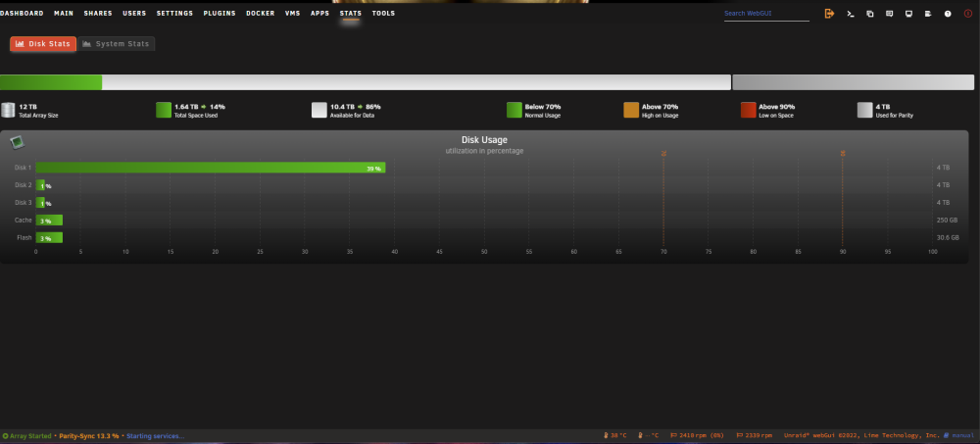Click the white Help question-mark icon
The image size is (980, 444).
[x=948, y=13]
